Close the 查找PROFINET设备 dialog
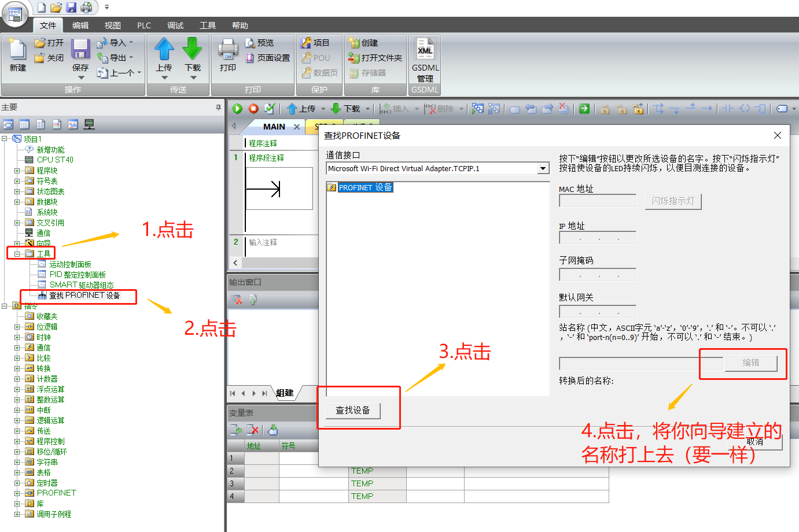This screenshot has height=532, width=799. pyautogui.click(x=778, y=135)
